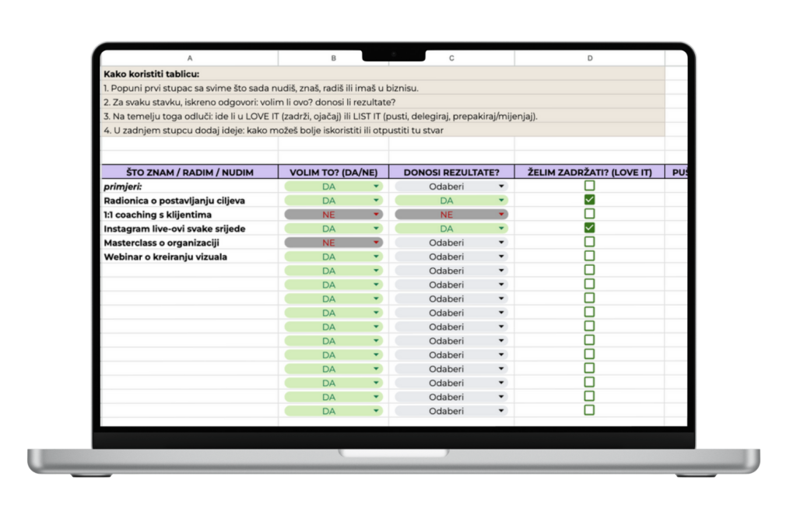Click the column C header

pyautogui.click(x=451, y=58)
